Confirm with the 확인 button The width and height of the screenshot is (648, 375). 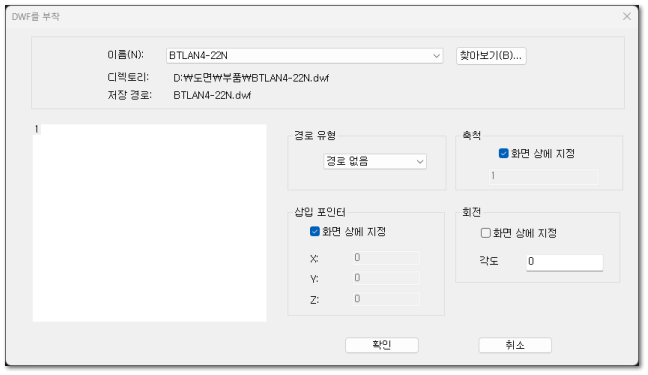(x=382, y=345)
